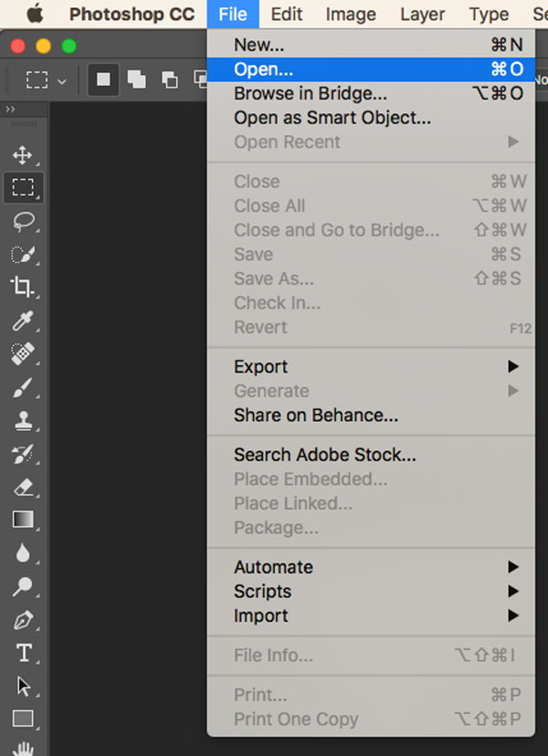Choose Share on Behance...
This screenshot has height=756, width=548.
(x=371, y=415)
